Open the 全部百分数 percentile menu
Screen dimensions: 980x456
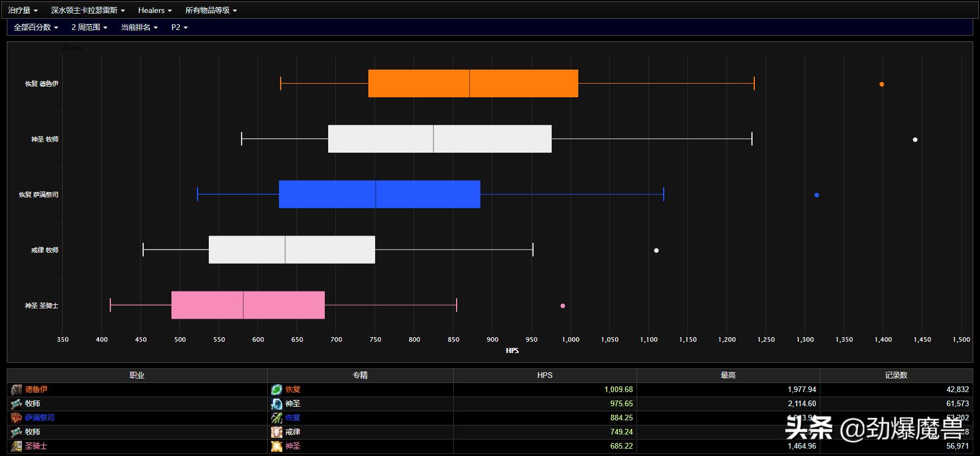[x=36, y=27]
